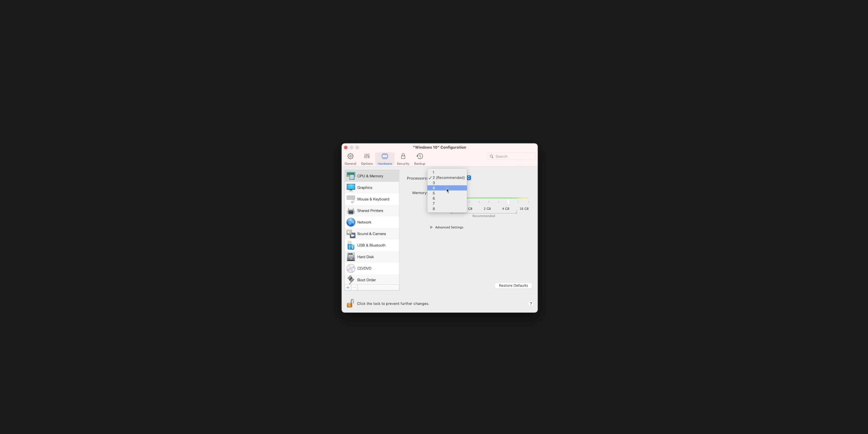Select the Security tab

tap(403, 158)
